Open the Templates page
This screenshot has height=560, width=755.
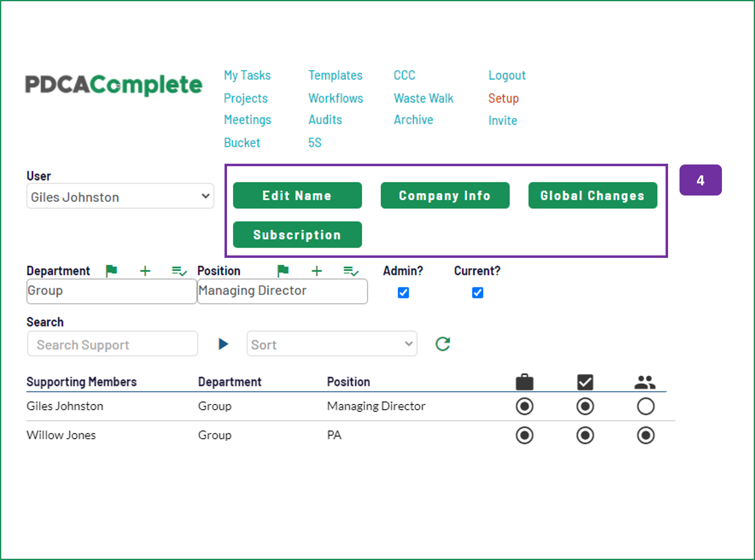click(x=336, y=75)
